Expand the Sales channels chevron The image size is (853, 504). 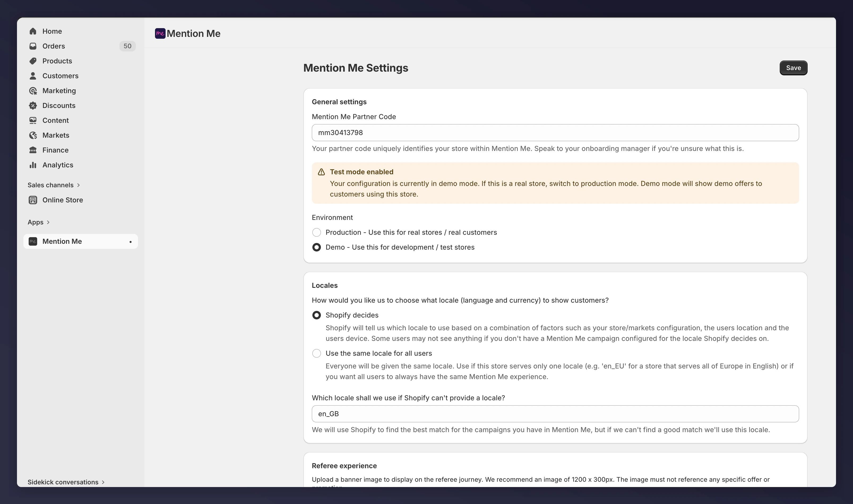pyautogui.click(x=79, y=185)
